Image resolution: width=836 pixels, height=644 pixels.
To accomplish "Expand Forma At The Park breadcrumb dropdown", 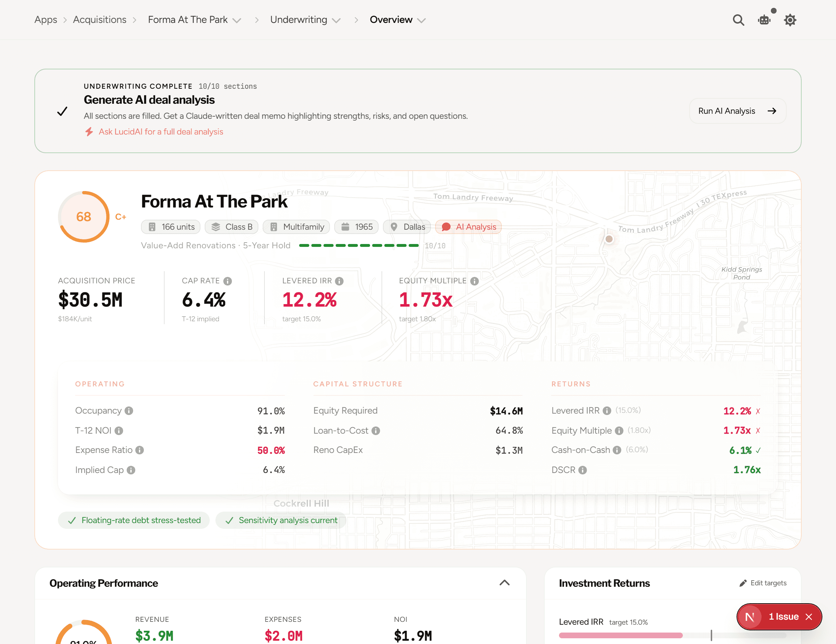I will [x=237, y=21].
